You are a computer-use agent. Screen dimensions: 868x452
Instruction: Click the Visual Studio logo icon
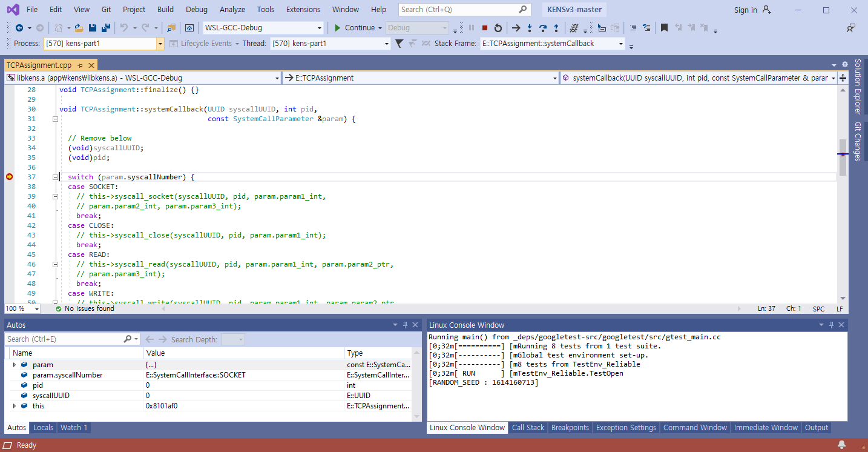point(13,10)
